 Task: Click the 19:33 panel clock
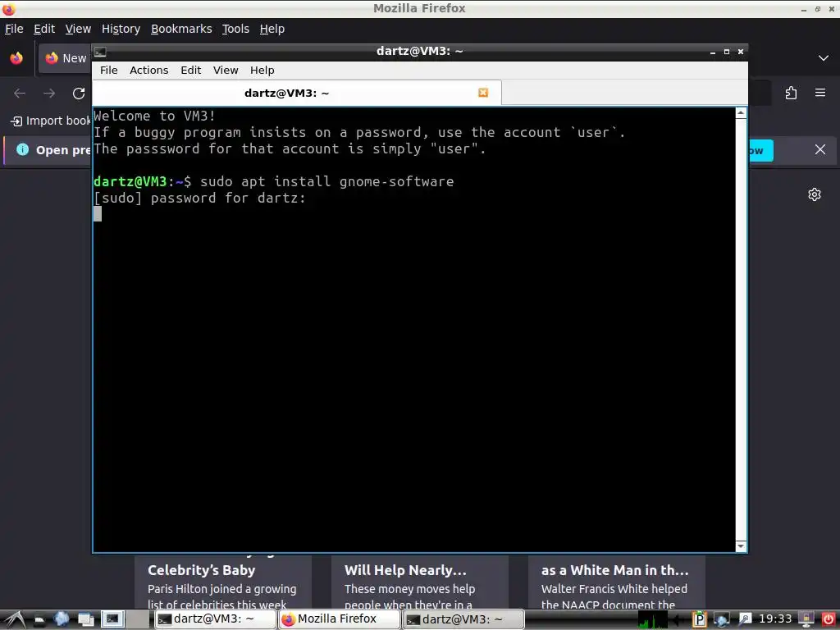pos(774,619)
